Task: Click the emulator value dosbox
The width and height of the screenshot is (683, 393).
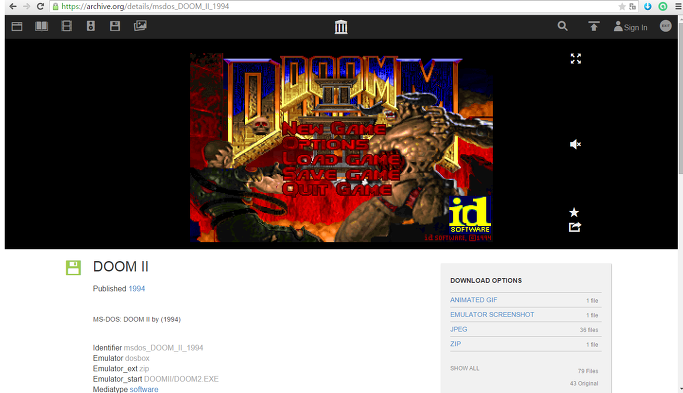Action: 137,358
